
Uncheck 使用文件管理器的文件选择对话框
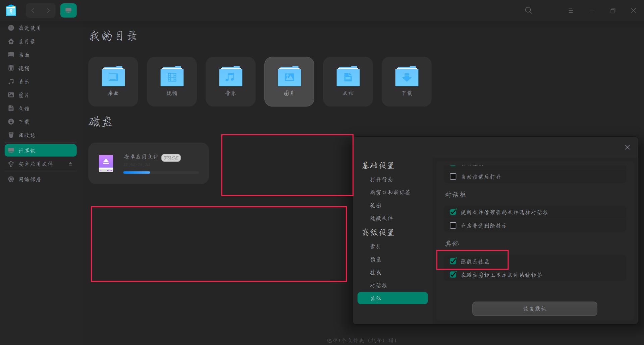pyautogui.click(x=453, y=212)
